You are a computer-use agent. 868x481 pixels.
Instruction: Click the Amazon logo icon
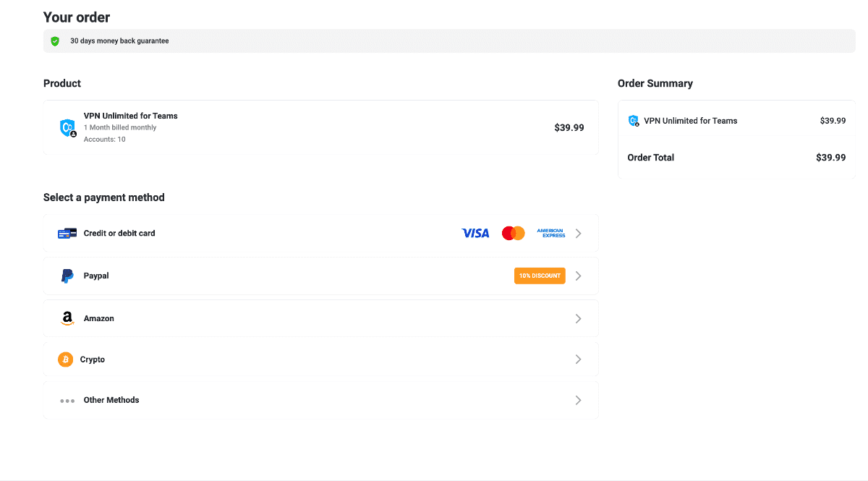[x=67, y=318]
